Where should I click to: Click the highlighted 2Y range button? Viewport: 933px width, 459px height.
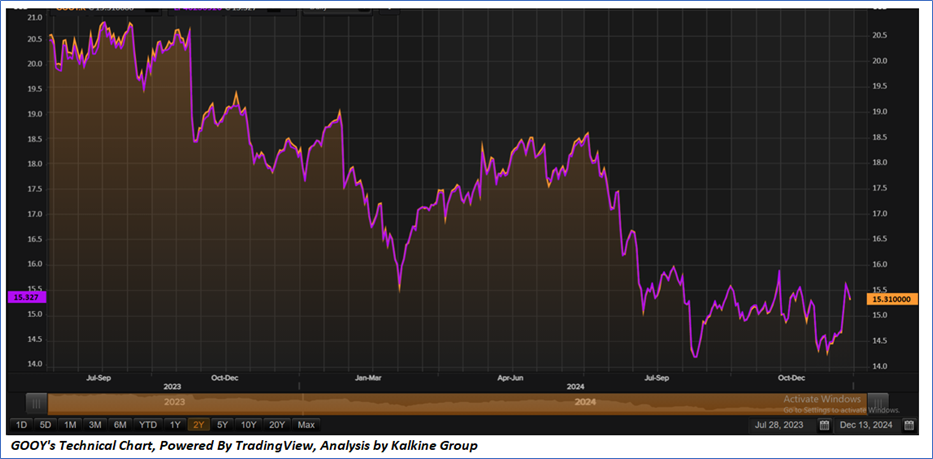click(199, 425)
